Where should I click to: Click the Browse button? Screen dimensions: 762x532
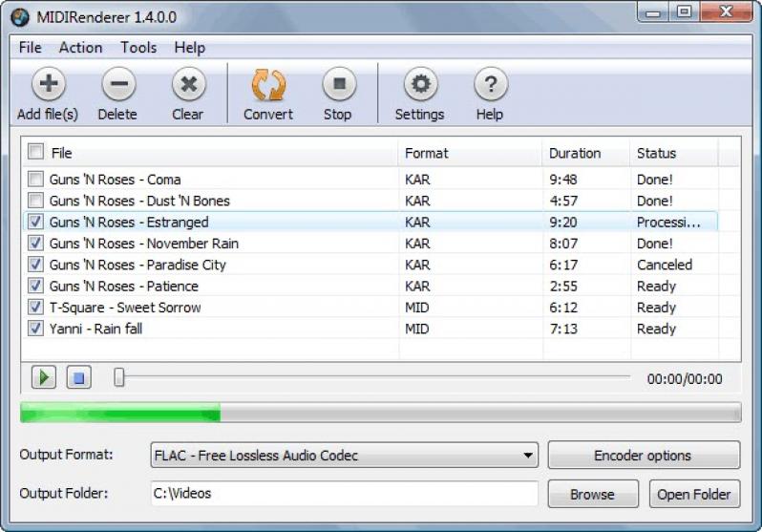tap(593, 494)
